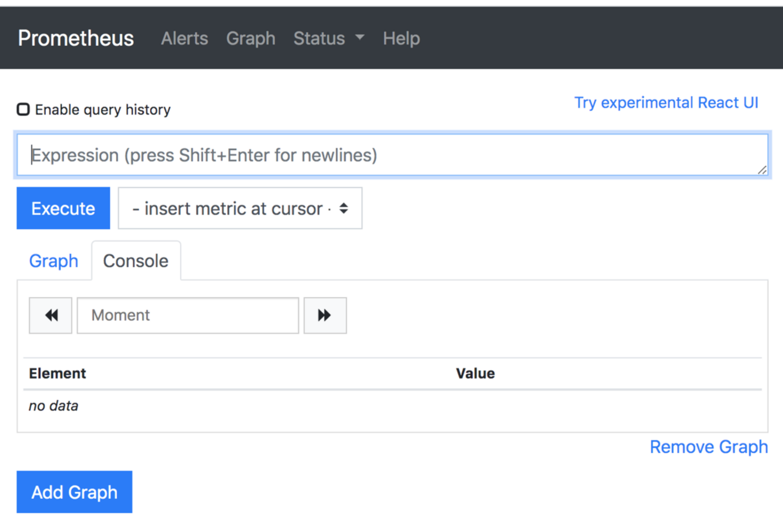Open the Help page from the navbar
This screenshot has height=532, width=783.
click(401, 39)
